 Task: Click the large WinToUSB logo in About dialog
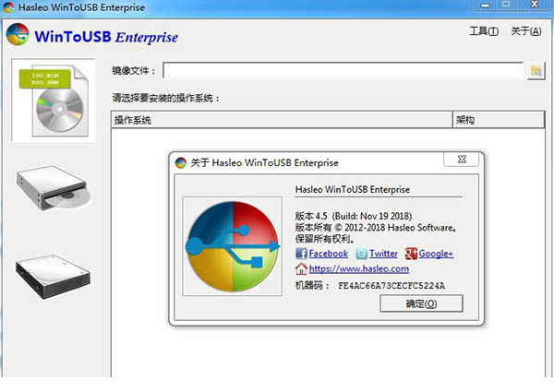coord(233,246)
